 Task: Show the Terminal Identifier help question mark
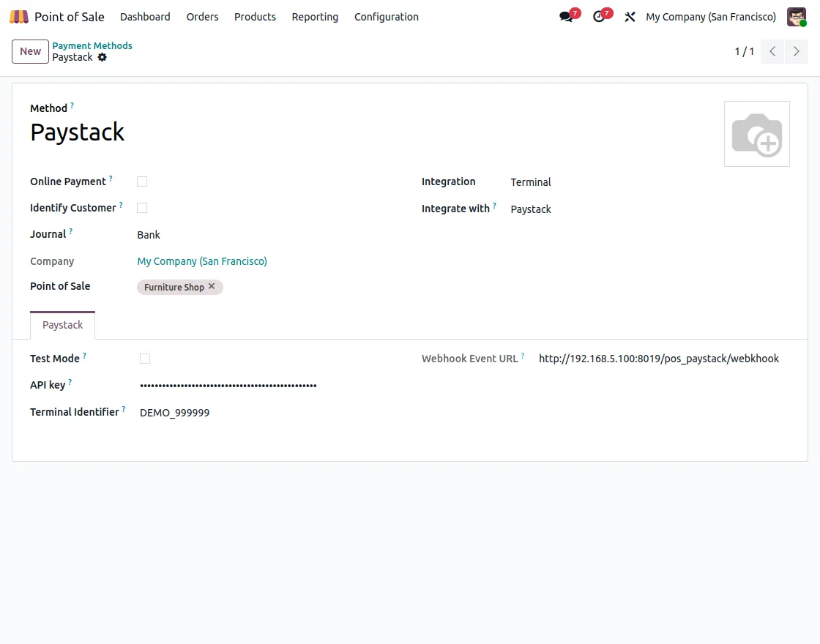click(x=124, y=409)
